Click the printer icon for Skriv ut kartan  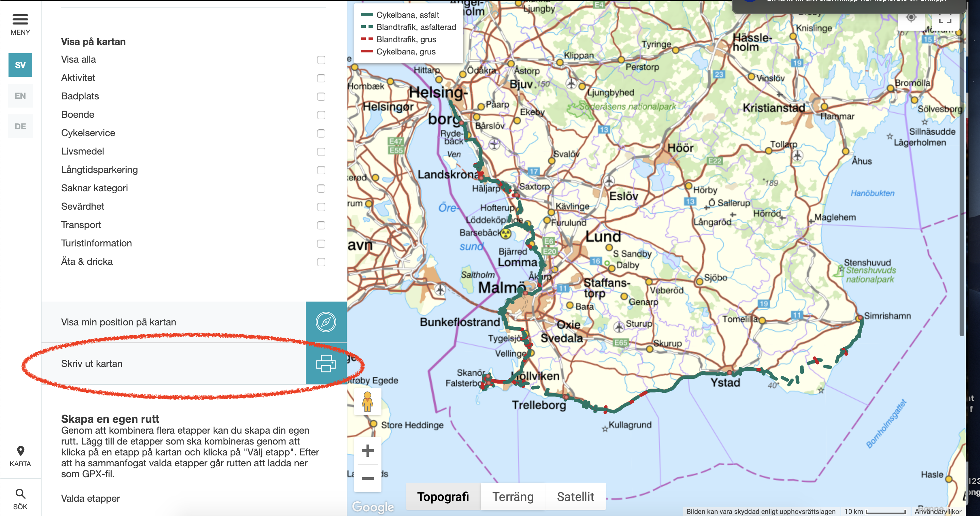tap(326, 364)
